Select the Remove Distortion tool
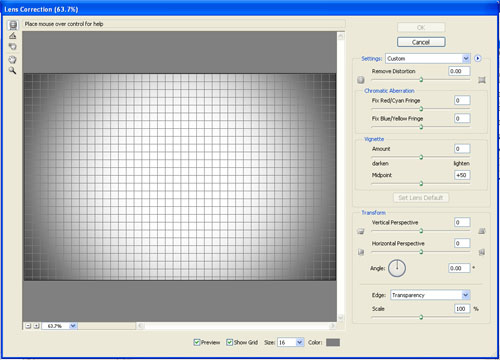500x360 pixels. click(x=13, y=25)
